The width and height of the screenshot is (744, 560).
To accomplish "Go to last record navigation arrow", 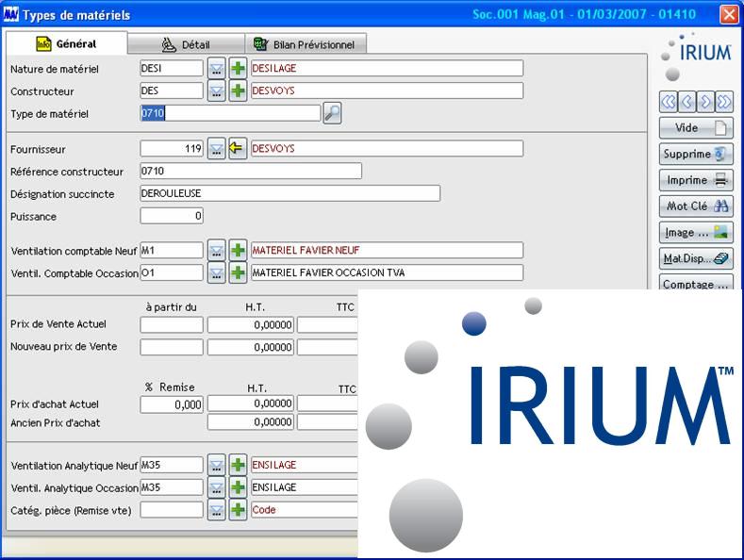I will [x=724, y=102].
